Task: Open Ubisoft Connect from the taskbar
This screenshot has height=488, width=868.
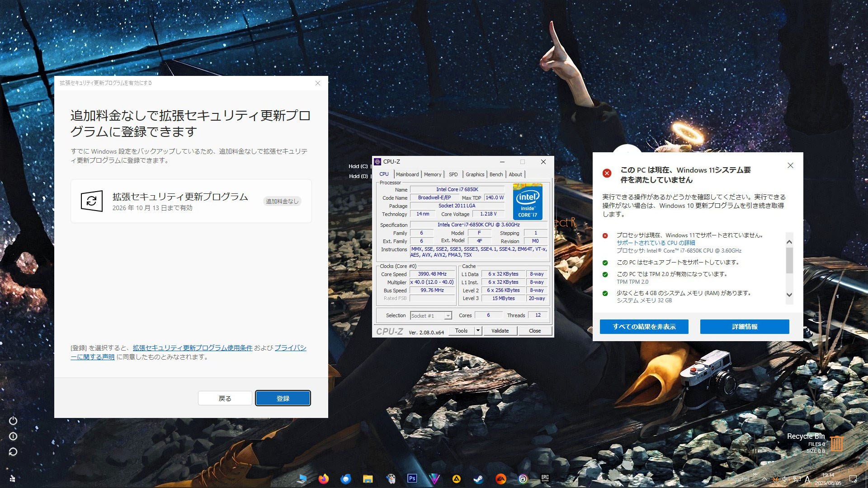Action: tap(523, 479)
